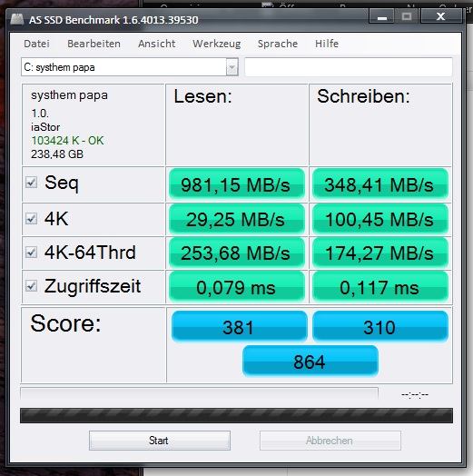Click the 4K-64Thrd read result 253,68 MB/s
This screenshot has width=473, height=476.
click(237, 253)
